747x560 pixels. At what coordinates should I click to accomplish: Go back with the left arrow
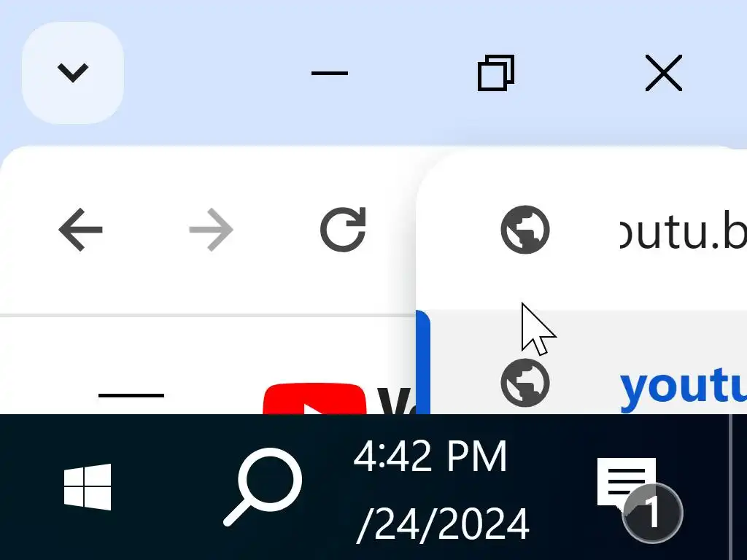click(x=80, y=230)
